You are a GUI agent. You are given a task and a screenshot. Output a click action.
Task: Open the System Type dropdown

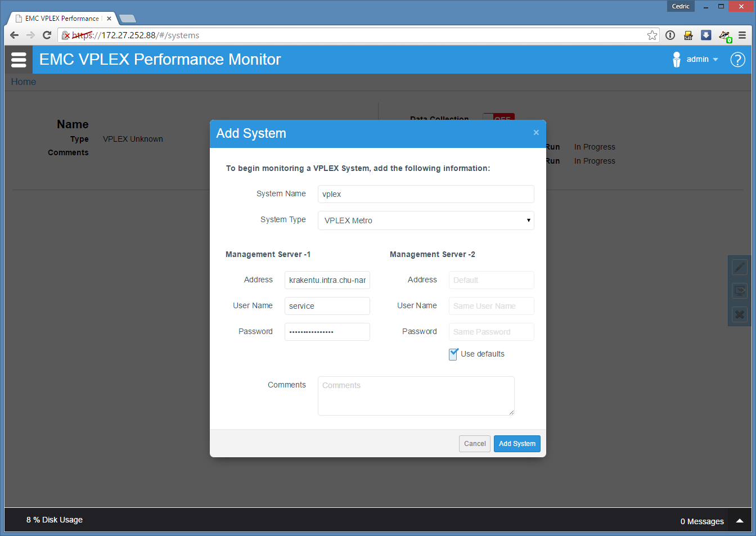(426, 220)
